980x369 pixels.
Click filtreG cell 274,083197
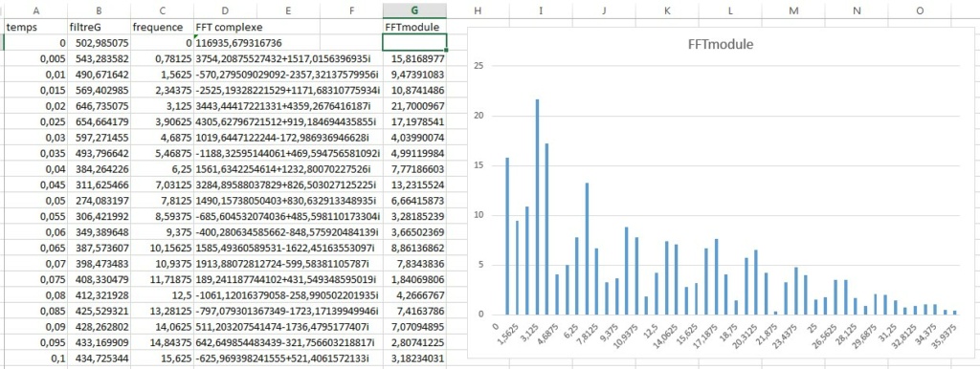click(100, 200)
